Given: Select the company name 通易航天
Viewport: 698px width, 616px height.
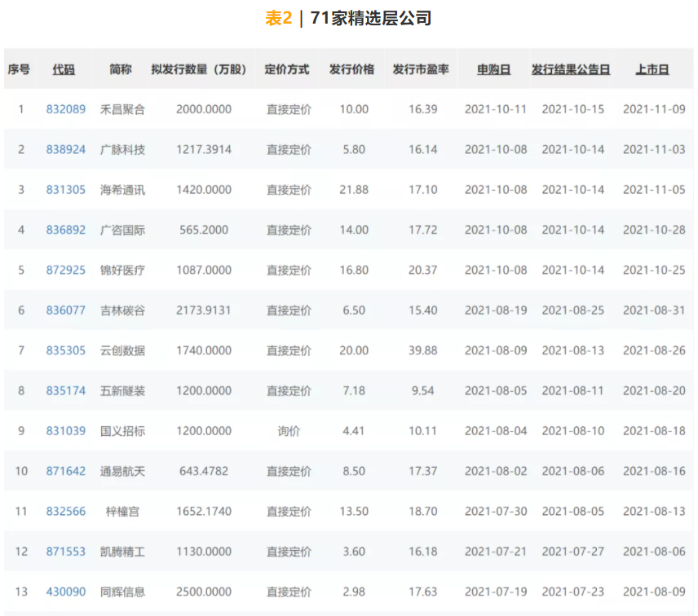Looking at the screenshot, I should click(122, 471).
